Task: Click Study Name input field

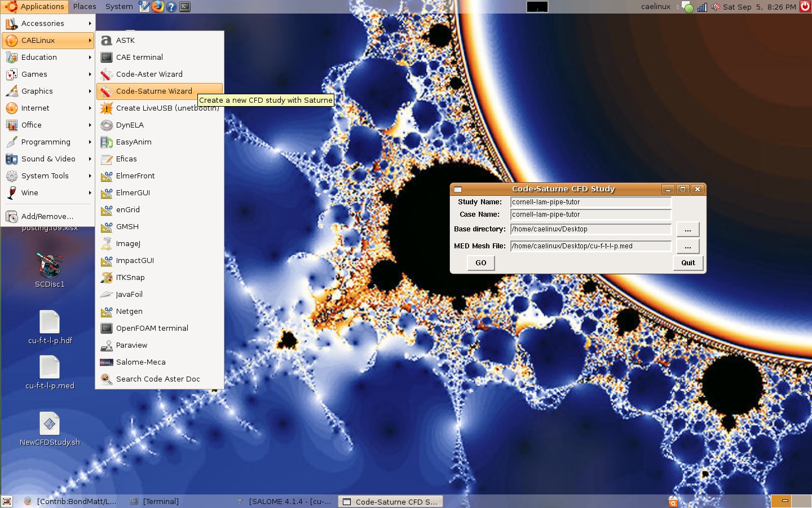Action: [x=591, y=202]
